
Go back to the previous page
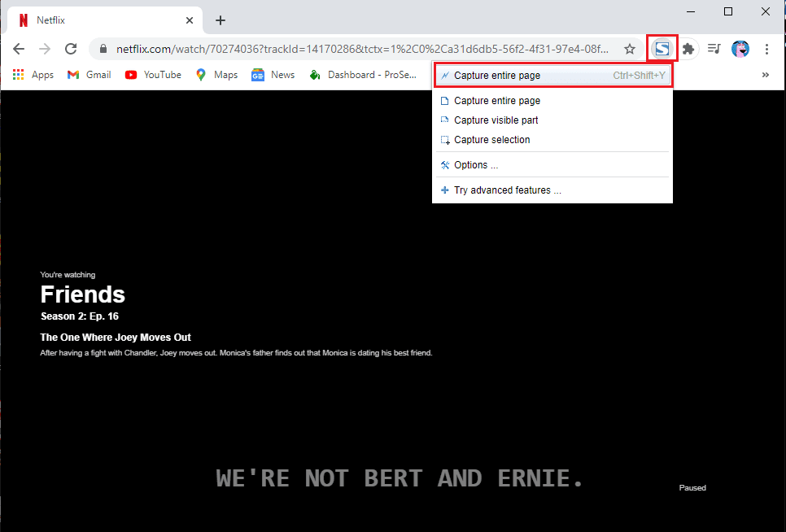(19, 49)
